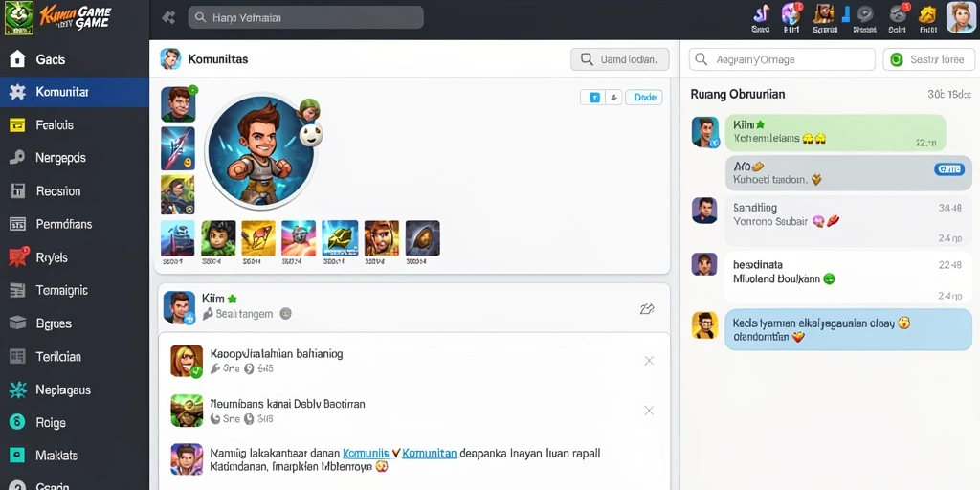The image size is (980, 490).
Task: Select the top boy avatar thumbnail
Action: click(178, 104)
